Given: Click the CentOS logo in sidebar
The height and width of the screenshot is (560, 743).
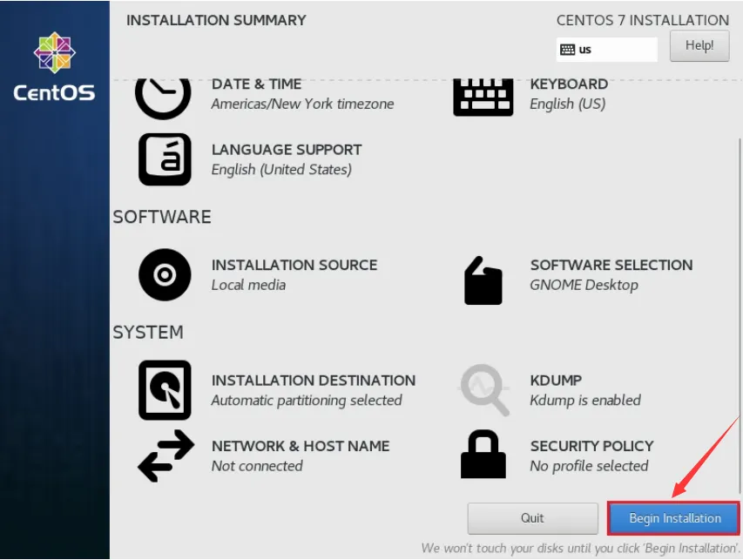Looking at the screenshot, I should coord(55,66).
